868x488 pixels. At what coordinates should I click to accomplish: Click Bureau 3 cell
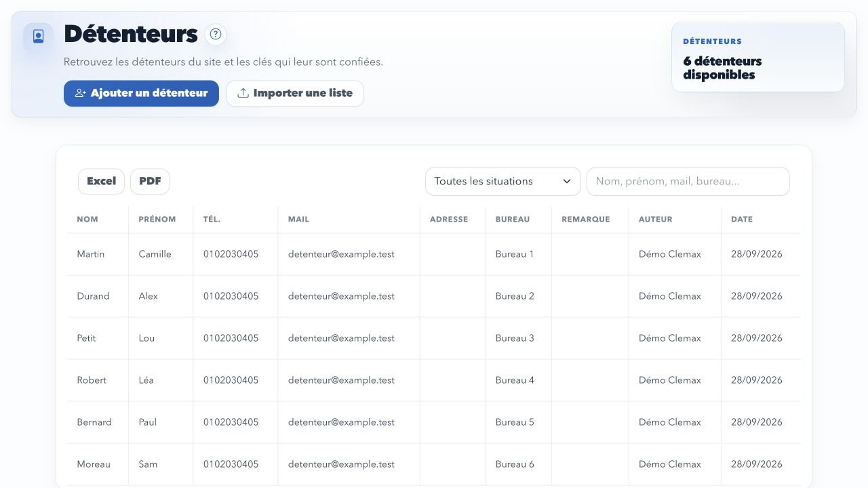click(519, 338)
